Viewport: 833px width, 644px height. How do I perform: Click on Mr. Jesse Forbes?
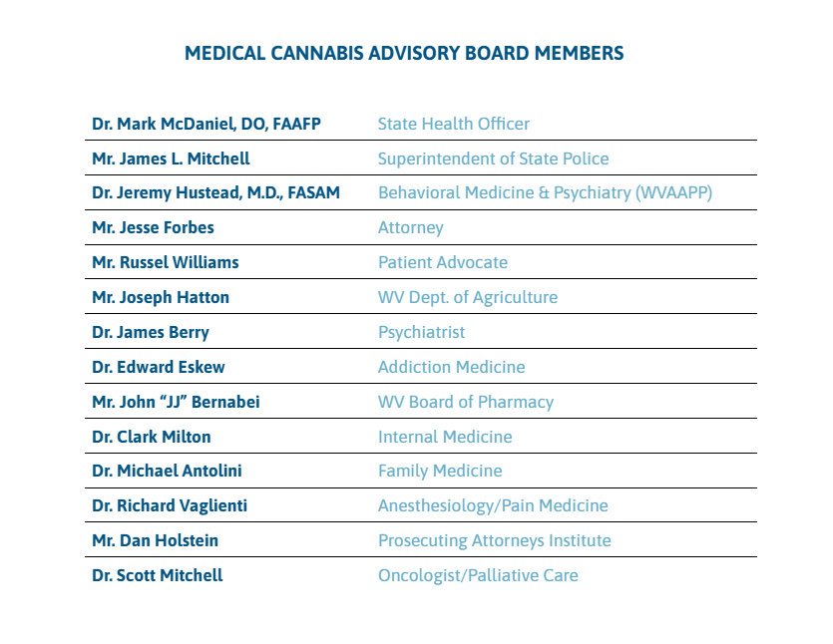pyautogui.click(x=153, y=228)
